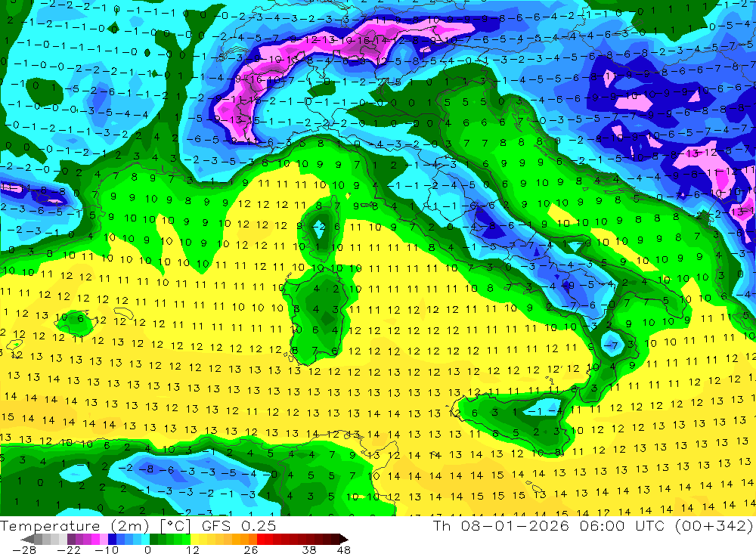Click the 6 value on Mallorca island

[81, 319]
